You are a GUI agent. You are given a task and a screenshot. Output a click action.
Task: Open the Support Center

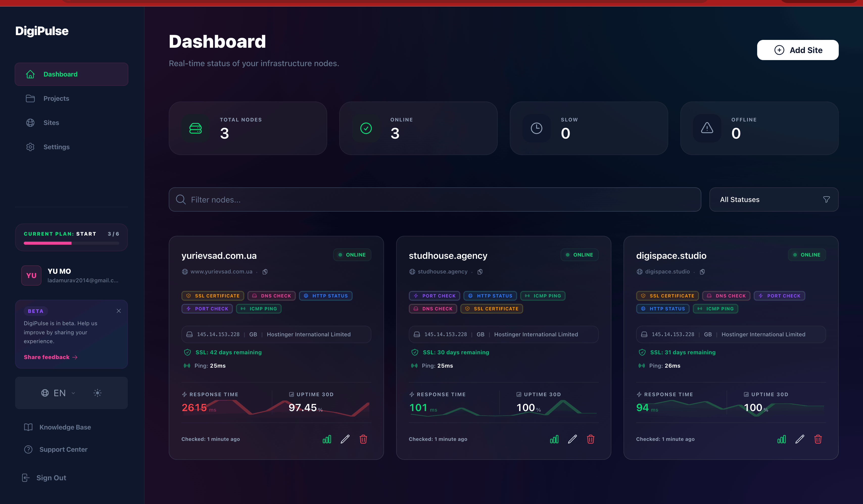[x=56, y=449]
